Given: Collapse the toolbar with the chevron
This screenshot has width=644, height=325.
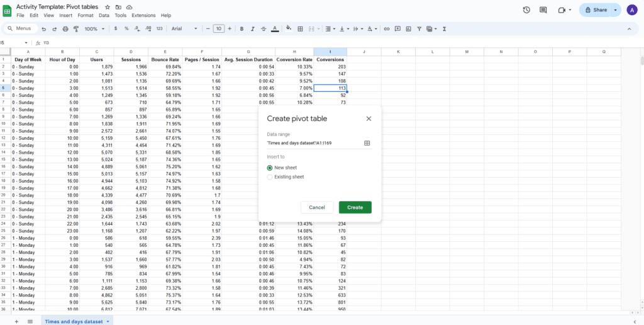Looking at the screenshot, I should click(x=629, y=29).
